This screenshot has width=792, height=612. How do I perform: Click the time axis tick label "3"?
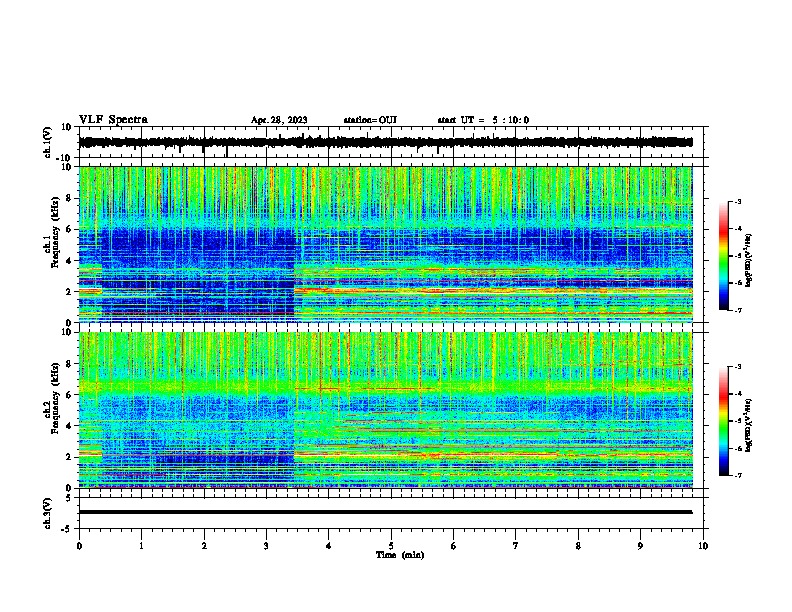click(267, 546)
